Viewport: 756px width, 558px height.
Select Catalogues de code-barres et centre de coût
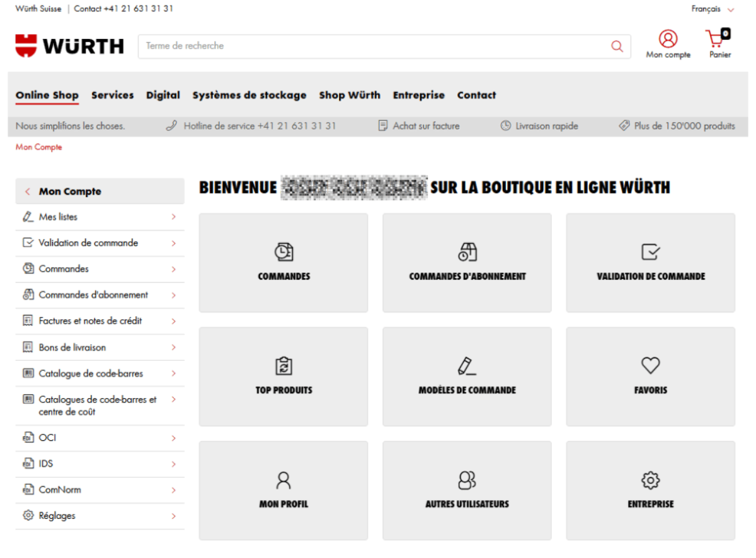100,406
